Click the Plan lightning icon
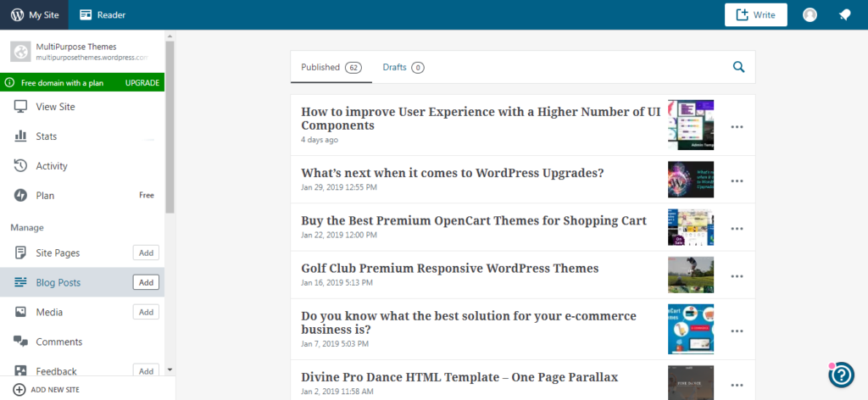Screen dimensions: 868x400 (x=20, y=195)
